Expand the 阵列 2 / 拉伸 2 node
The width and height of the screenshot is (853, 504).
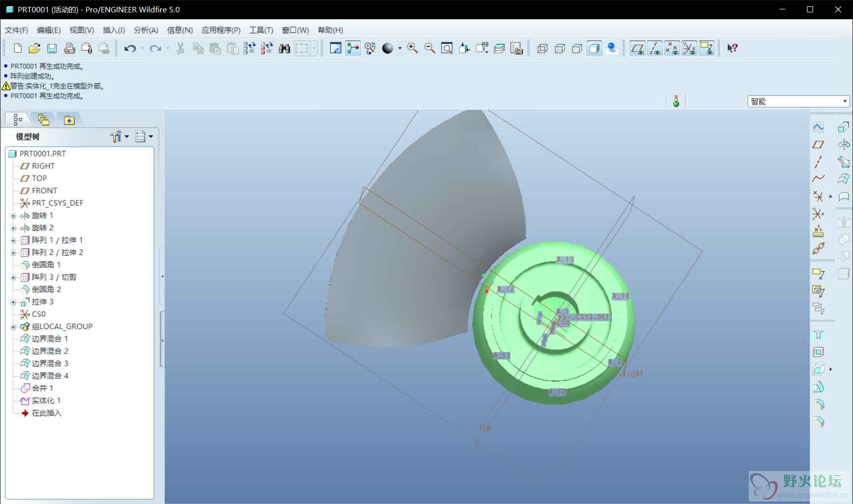tap(13, 253)
